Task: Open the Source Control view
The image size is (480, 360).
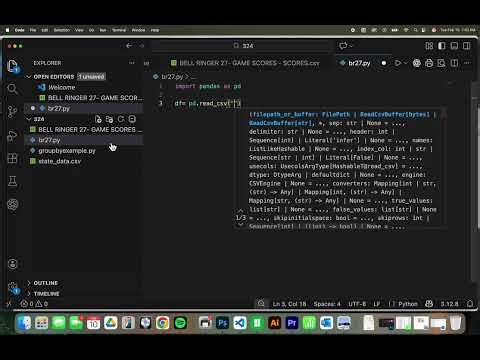Action: [12, 112]
